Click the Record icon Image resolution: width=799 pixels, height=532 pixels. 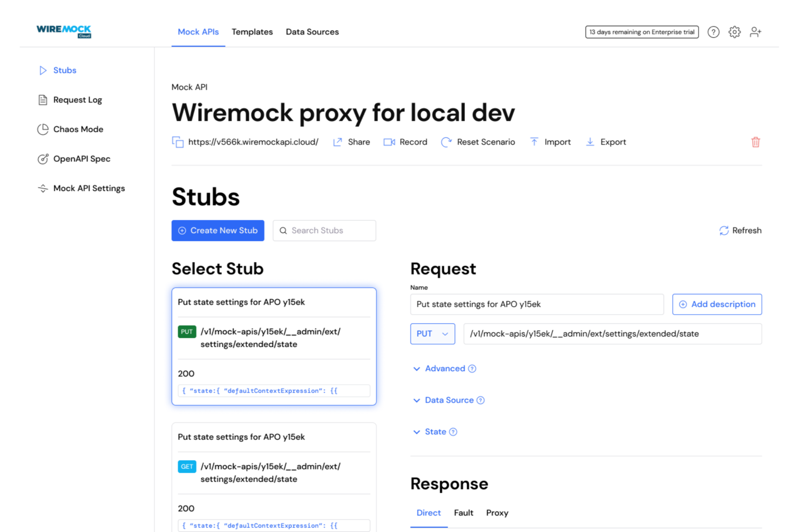coord(389,141)
